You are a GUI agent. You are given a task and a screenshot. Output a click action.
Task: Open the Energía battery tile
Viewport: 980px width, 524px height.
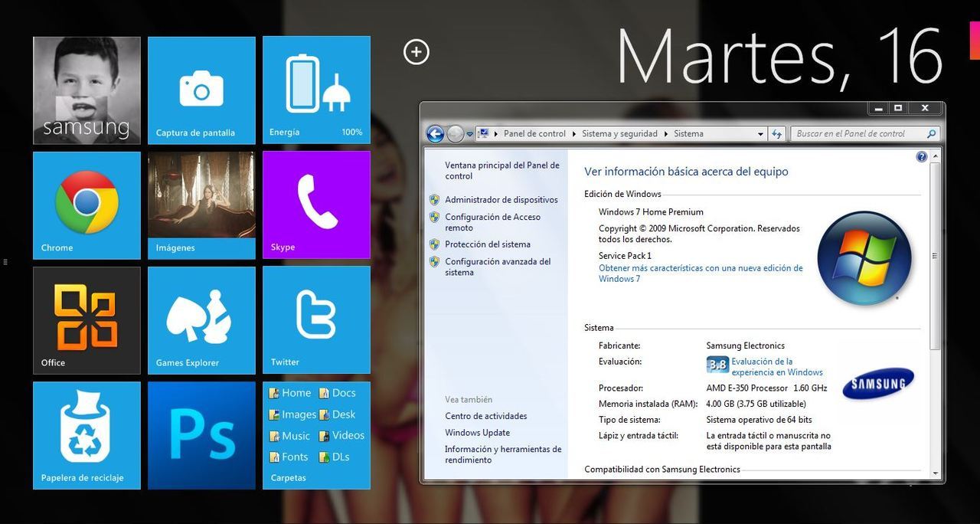[x=316, y=90]
